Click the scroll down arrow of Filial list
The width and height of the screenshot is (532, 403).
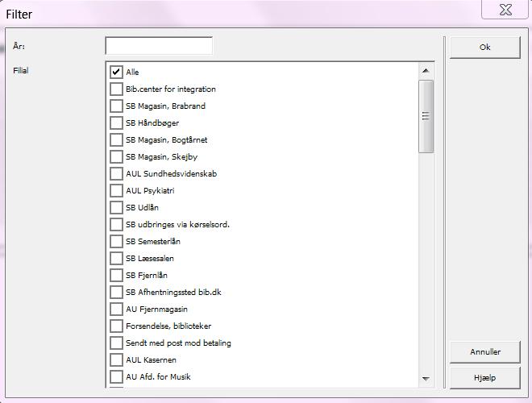(x=426, y=379)
